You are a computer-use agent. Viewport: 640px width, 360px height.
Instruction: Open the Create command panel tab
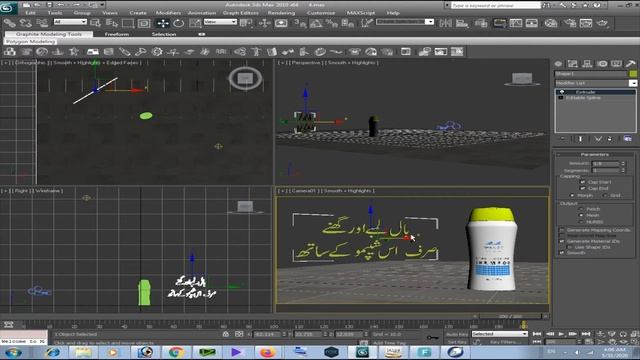pos(558,64)
